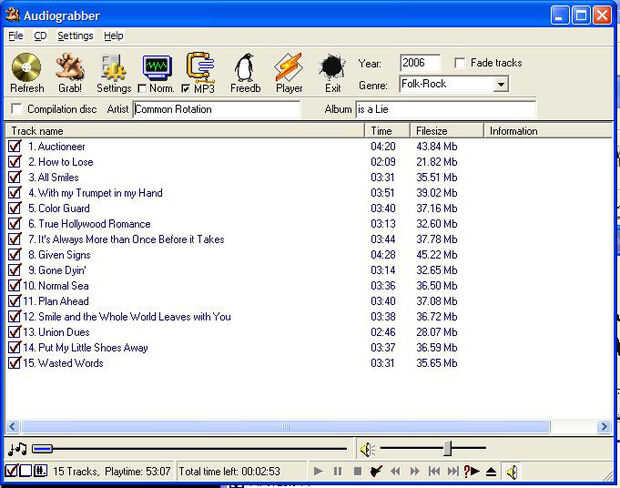The width and height of the screenshot is (620, 488).
Task: Click the scrollbar left arrow
Action: [12, 427]
